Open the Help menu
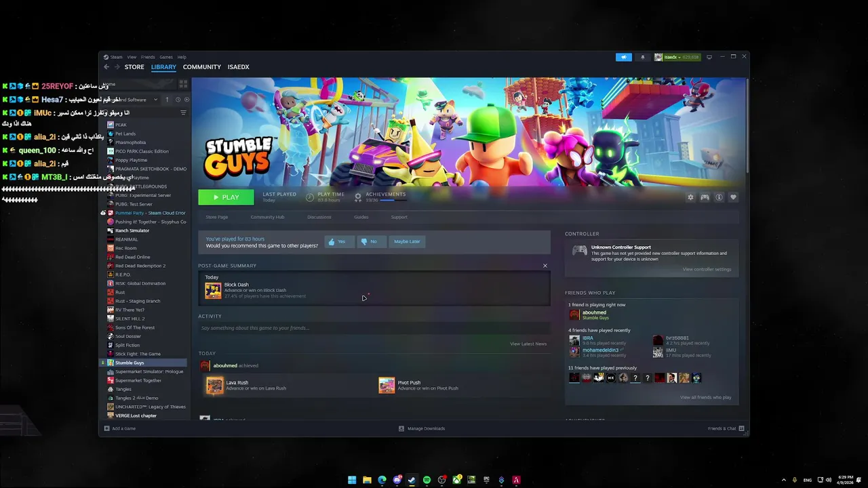 (x=182, y=57)
